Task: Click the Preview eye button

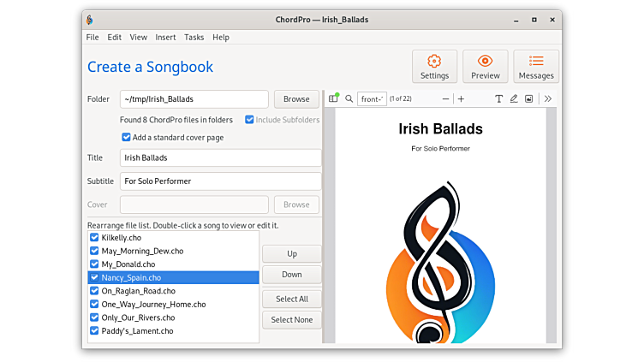Action: coord(486,66)
